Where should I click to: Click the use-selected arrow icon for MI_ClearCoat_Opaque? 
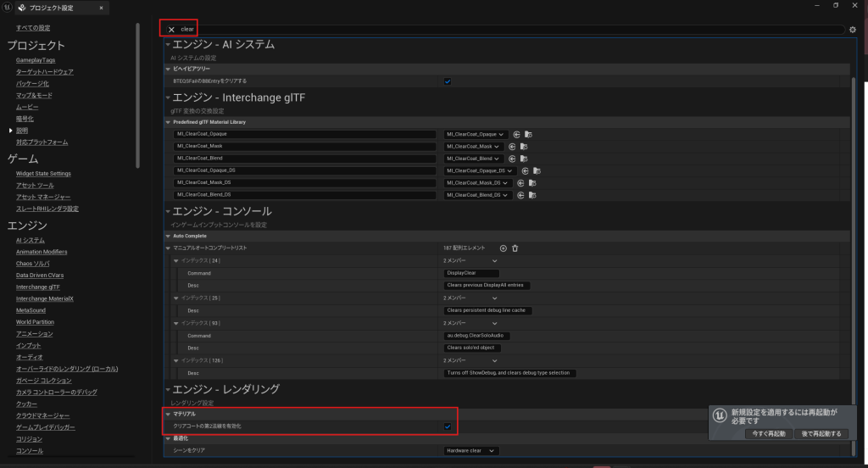pyautogui.click(x=515, y=134)
